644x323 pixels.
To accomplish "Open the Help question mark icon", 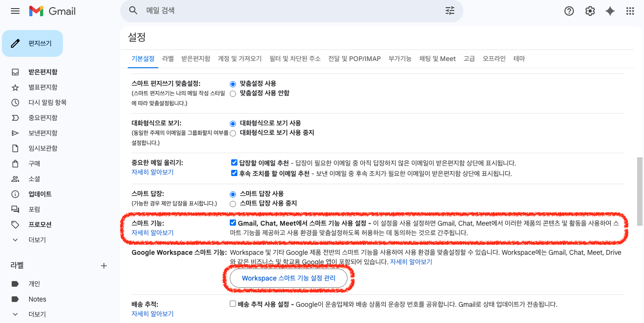I will (x=569, y=11).
